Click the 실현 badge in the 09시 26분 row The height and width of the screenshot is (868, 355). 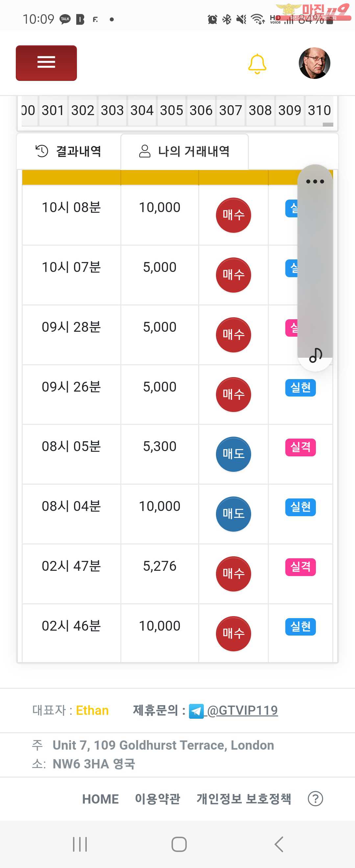click(300, 388)
